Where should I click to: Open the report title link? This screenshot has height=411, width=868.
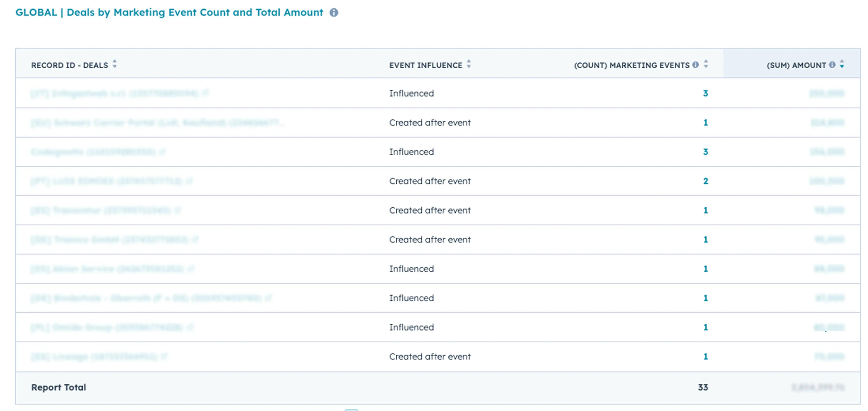(x=169, y=12)
